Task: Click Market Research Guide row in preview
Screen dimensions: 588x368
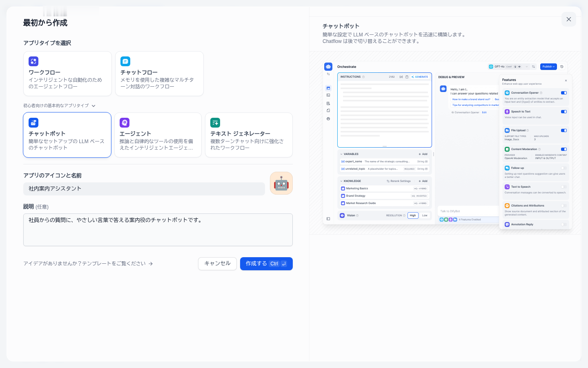Action: [384, 203]
